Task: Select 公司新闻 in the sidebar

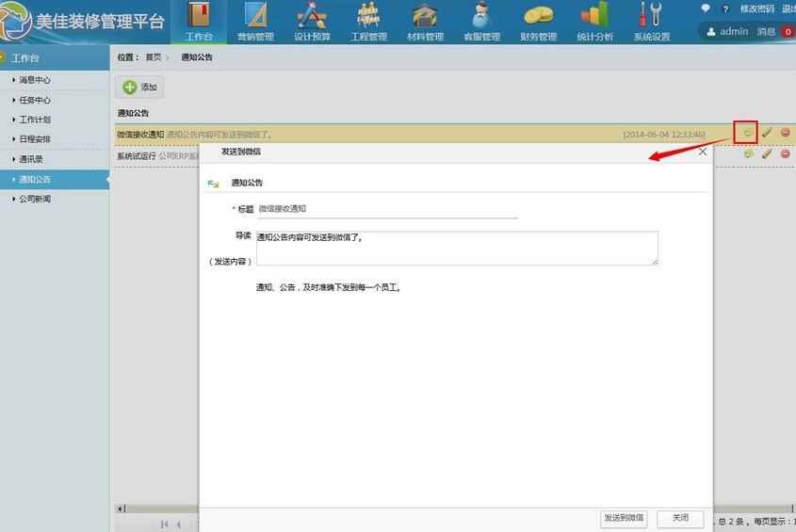Action: 35,199
